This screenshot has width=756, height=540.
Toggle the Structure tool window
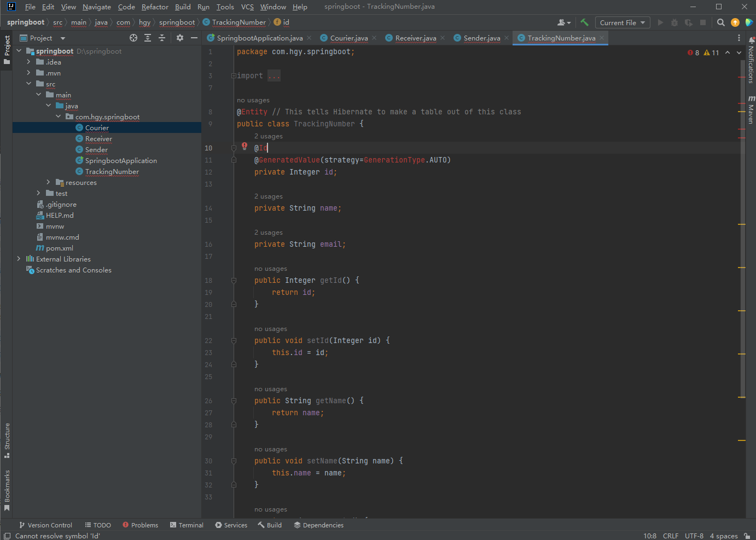(7, 440)
